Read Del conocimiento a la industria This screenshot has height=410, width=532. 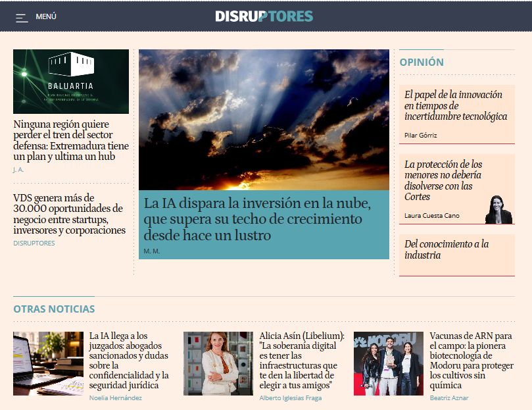coord(447,249)
